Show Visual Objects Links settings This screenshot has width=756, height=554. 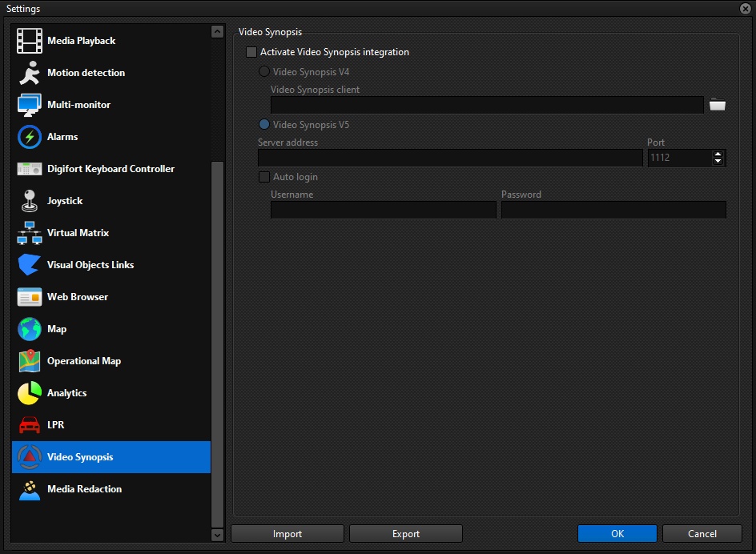coord(111,265)
